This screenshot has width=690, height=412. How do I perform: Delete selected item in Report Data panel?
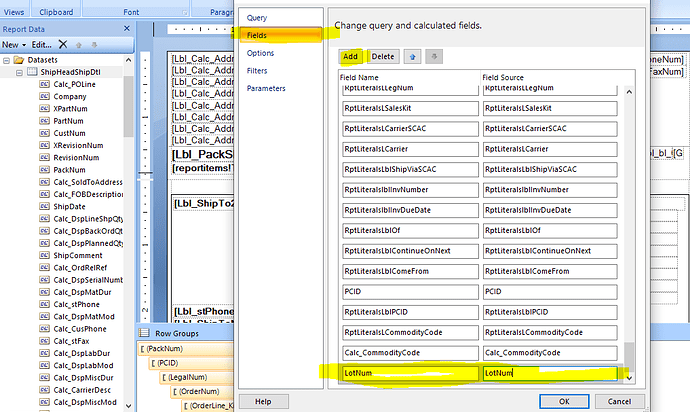click(x=63, y=44)
